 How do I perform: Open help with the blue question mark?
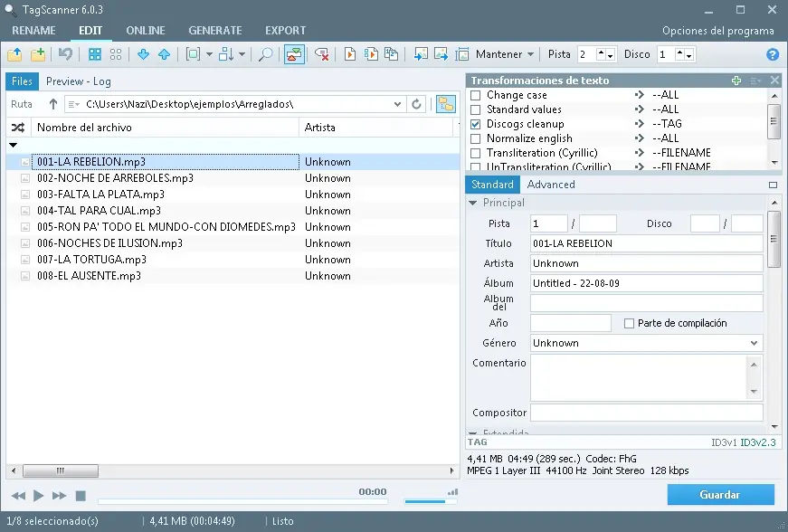coord(773,54)
